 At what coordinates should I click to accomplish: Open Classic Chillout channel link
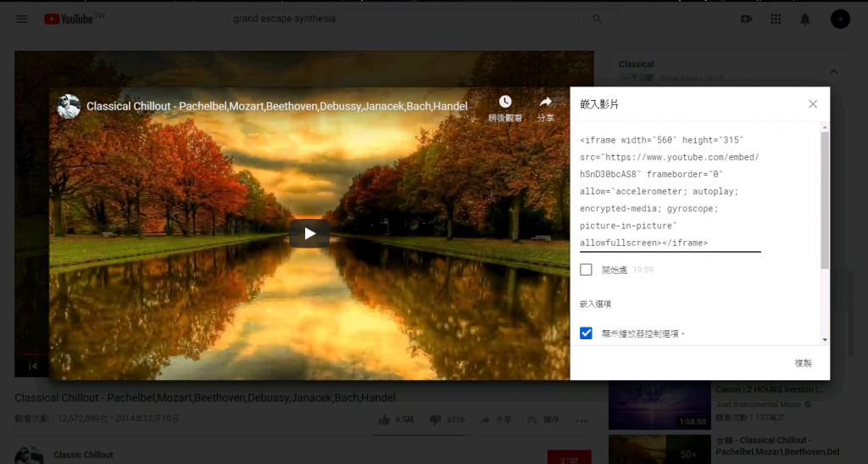(83, 456)
